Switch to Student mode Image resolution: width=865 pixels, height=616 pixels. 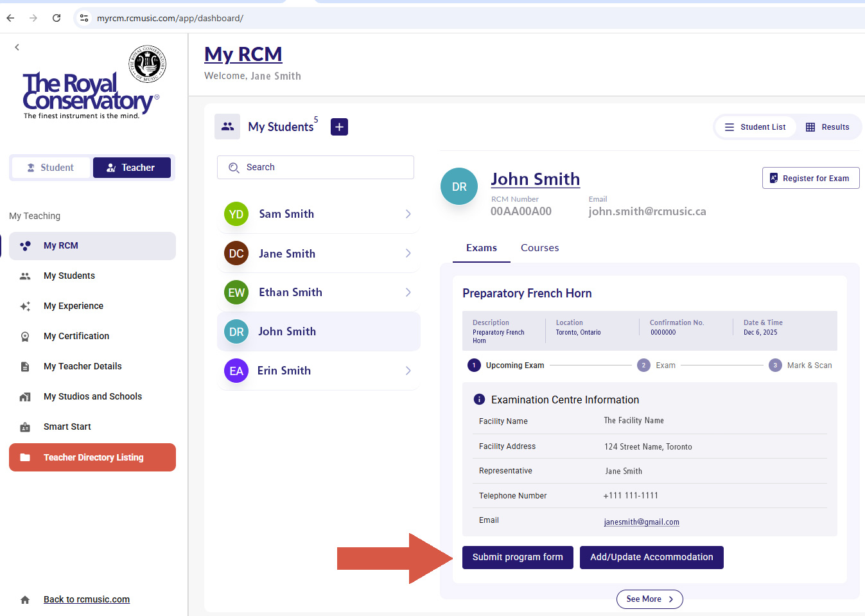pos(51,167)
